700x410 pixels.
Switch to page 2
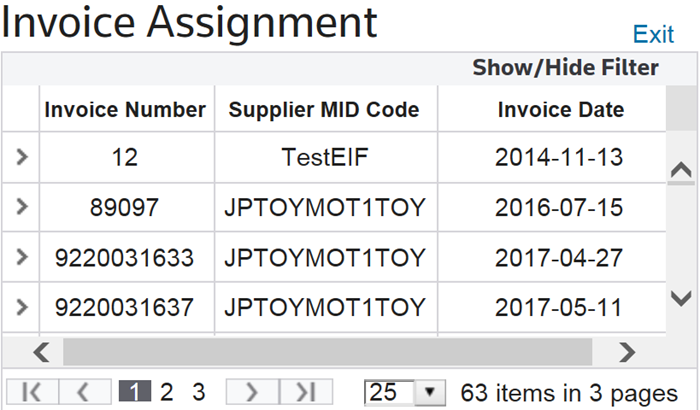[167, 392]
